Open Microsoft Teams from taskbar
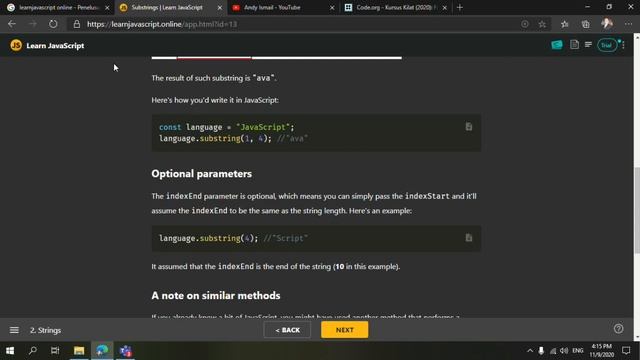640x360 pixels. [x=125, y=351]
